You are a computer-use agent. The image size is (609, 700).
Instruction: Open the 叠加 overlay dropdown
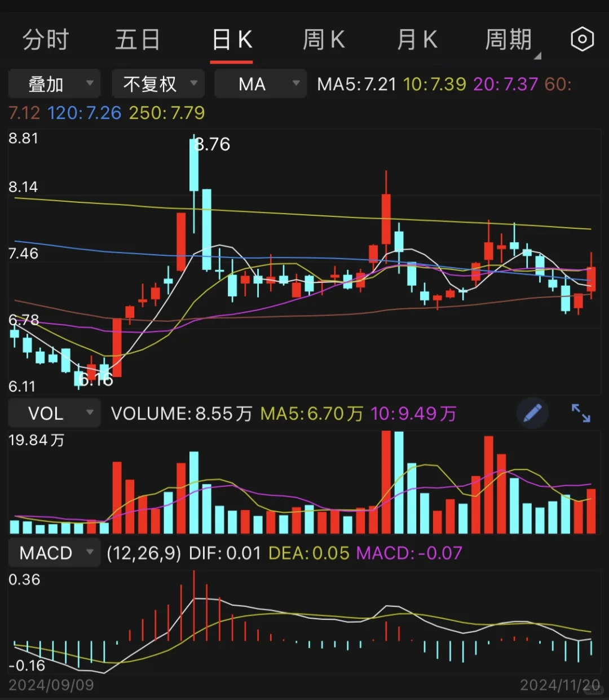(54, 84)
